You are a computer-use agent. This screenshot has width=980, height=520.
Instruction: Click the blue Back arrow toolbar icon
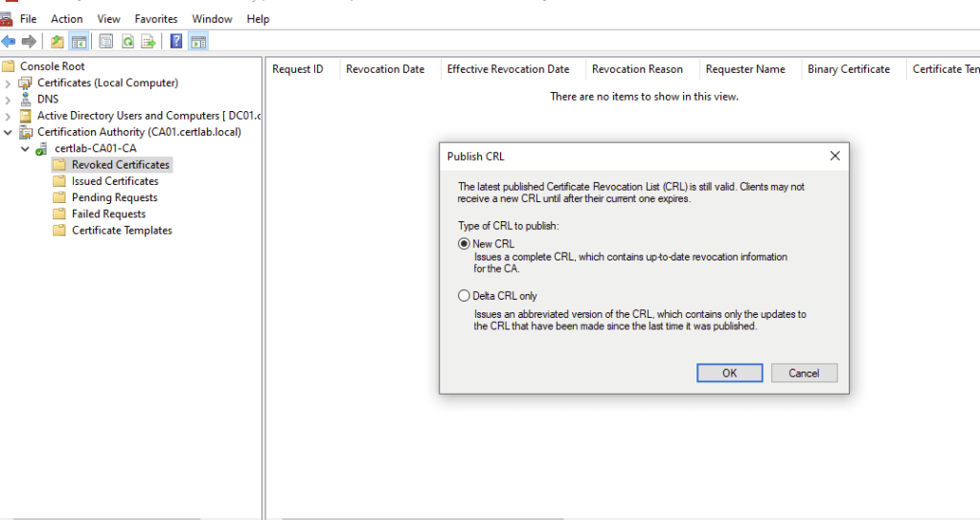click(9, 41)
